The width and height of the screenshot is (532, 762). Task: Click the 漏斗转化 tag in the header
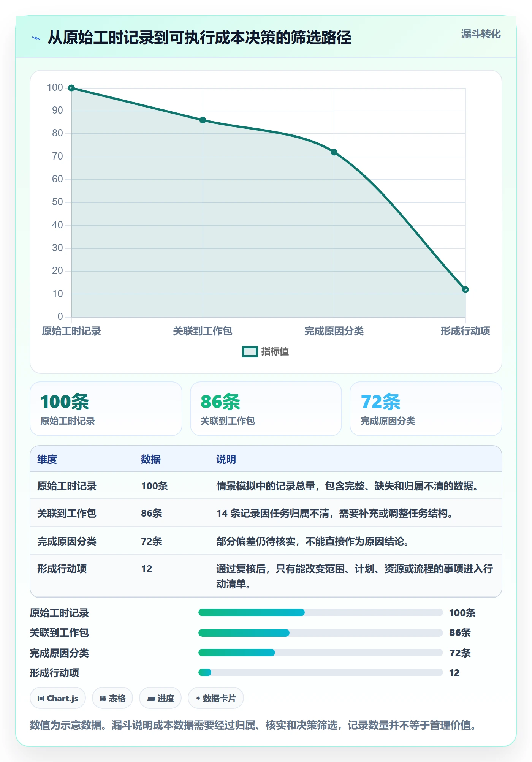coord(481,34)
